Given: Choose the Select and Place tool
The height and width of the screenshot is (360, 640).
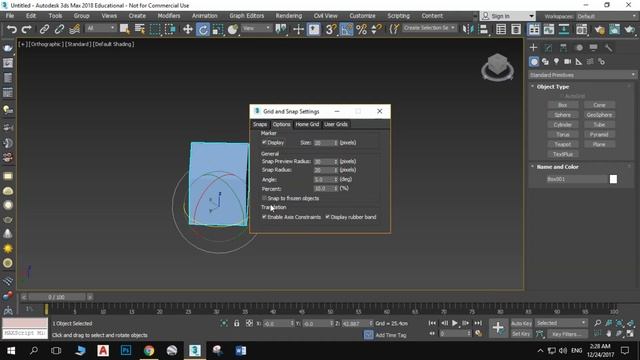Looking at the screenshot, I should click(233, 29).
